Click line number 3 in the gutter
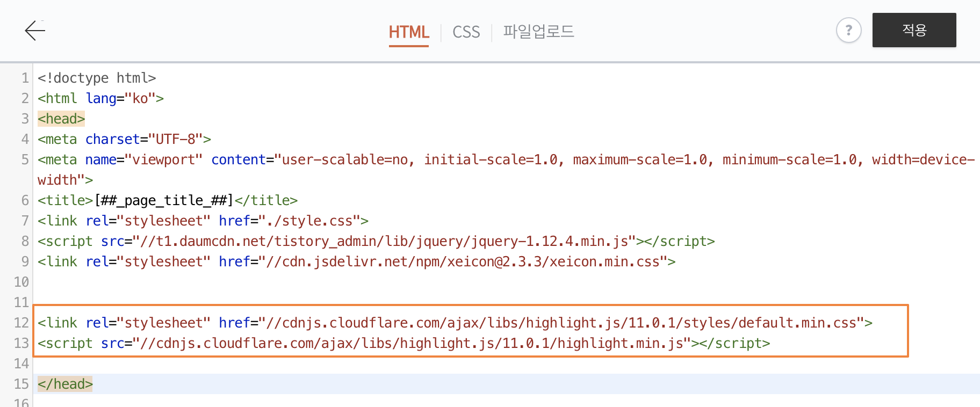The height and width of the screenshot is (407, 980). pyautogui.click(x=25, y=119)
